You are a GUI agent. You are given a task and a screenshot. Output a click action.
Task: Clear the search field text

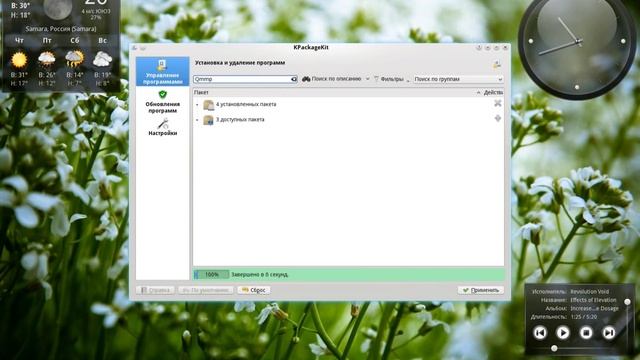click(x=294, y=79)
